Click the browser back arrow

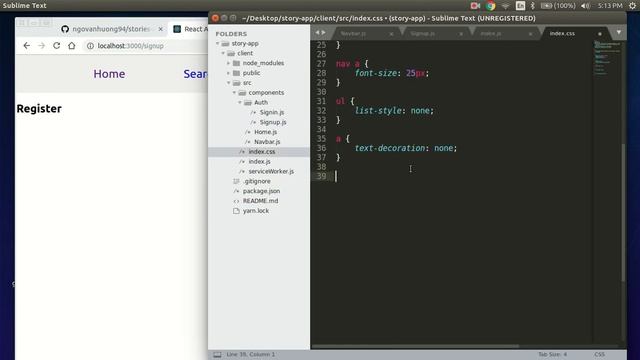click(x=27, y=46)
